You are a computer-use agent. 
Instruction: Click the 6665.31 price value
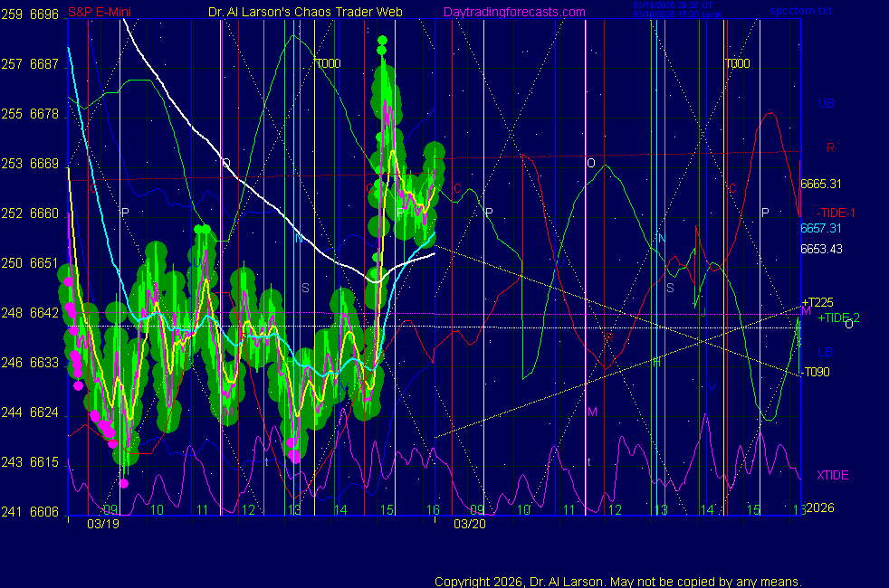[x=822, y=184]
